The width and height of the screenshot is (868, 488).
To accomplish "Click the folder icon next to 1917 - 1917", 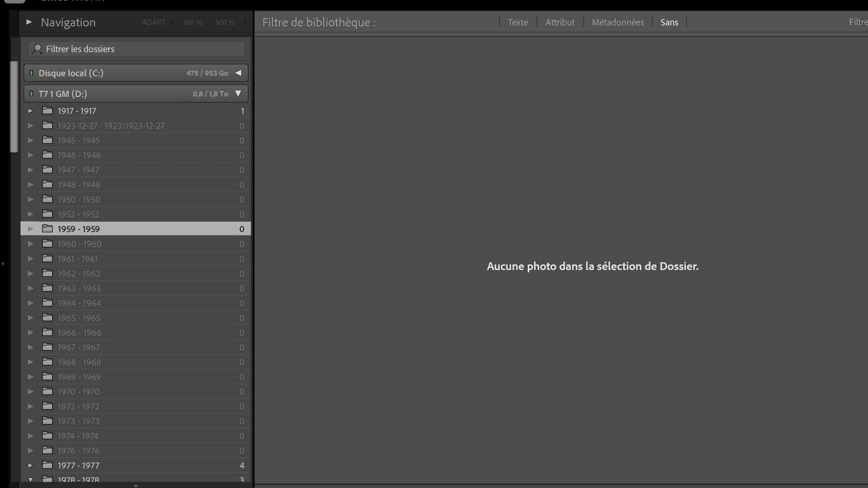I will click(47, 111).
